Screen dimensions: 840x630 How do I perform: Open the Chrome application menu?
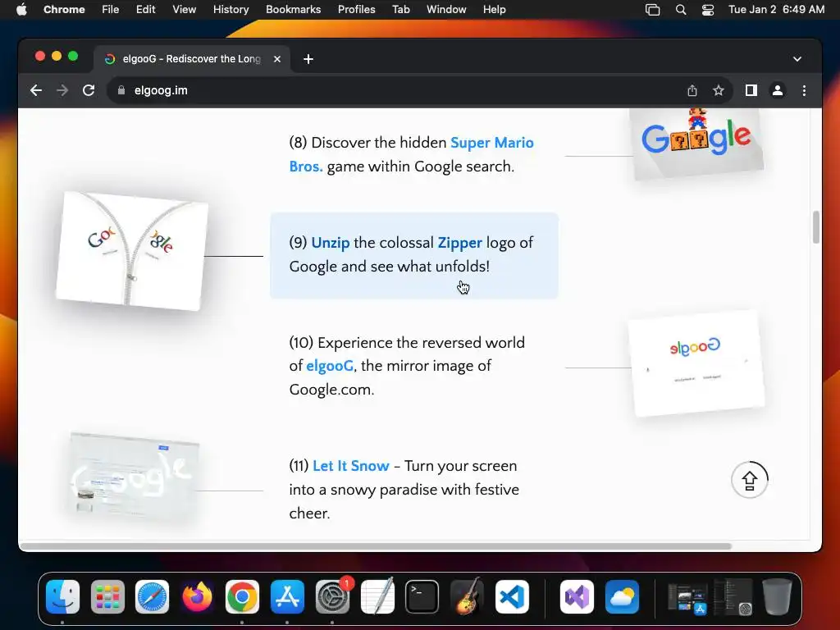pos(64,10)
